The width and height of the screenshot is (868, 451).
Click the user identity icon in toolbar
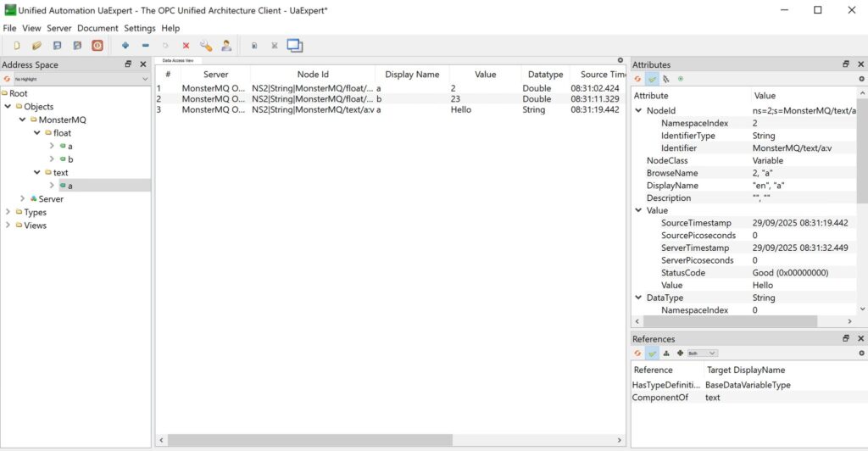pos(226,46)
